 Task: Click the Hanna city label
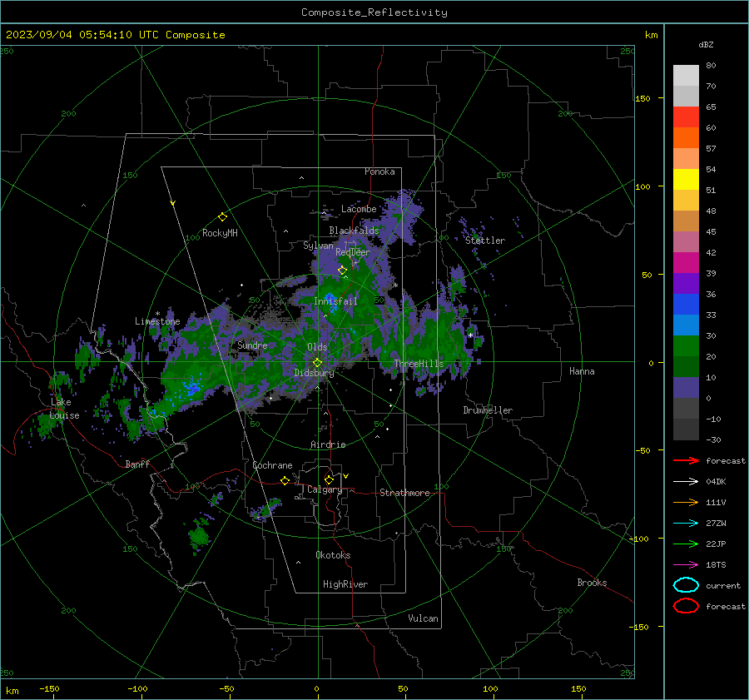582,371
